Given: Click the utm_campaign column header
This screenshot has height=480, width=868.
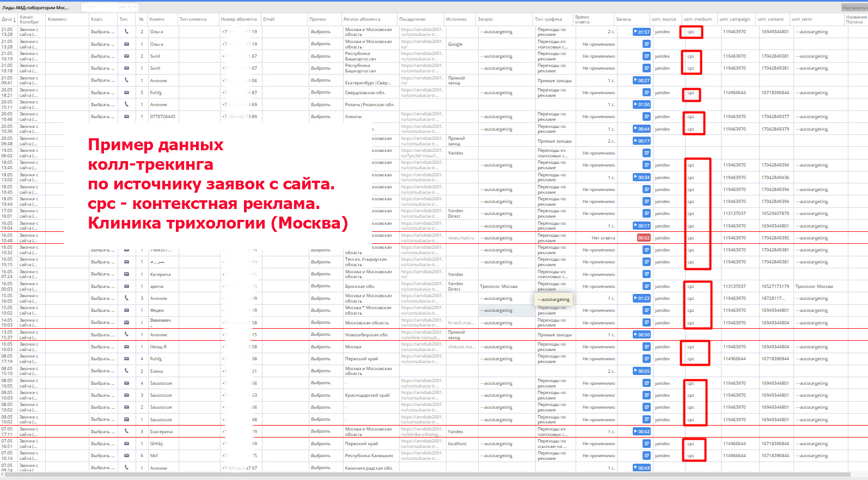Looking at the screenshot, I should coord(735,19).
